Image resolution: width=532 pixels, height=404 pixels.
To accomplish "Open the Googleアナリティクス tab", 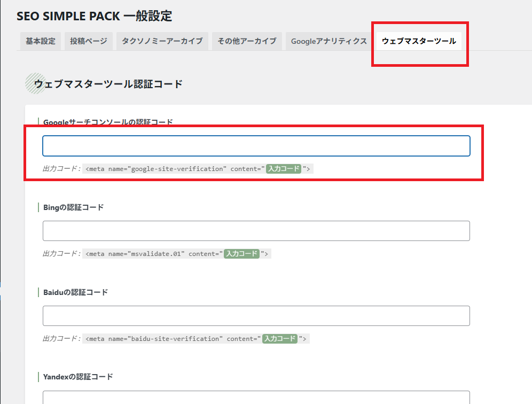I will tap(329, 41).
